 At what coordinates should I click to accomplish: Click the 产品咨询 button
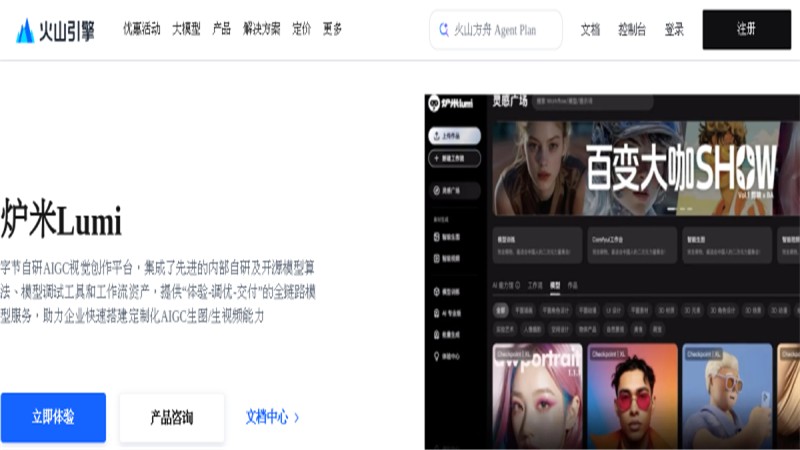[172, 418]
